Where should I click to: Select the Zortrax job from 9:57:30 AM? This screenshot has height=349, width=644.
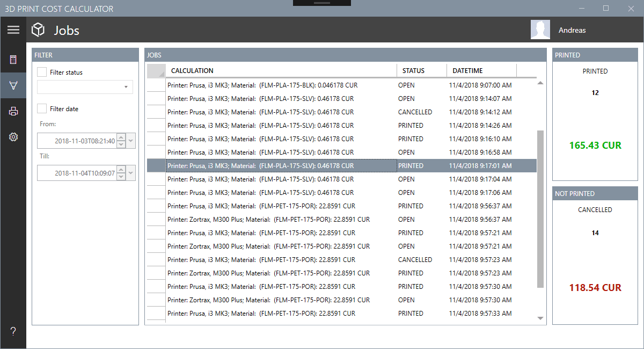pyautogui.click(x=342, y=300)
